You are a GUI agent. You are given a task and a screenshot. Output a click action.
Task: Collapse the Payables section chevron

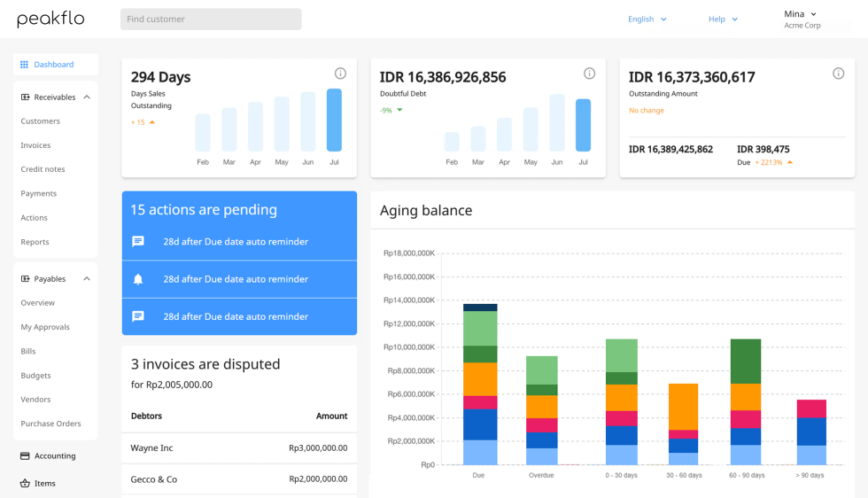87,279
